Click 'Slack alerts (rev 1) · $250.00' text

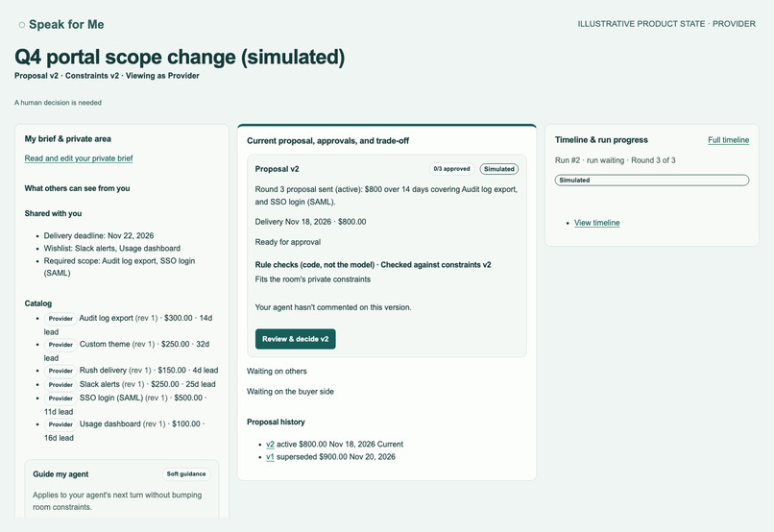pyautogui.click(x=130, y=384)
